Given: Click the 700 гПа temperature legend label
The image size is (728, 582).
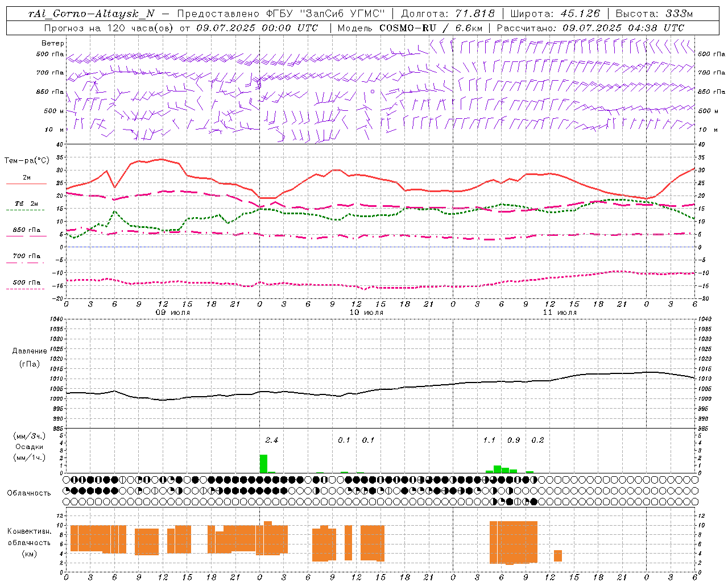Looking at the screenshot, I should (x=26, y=256).
